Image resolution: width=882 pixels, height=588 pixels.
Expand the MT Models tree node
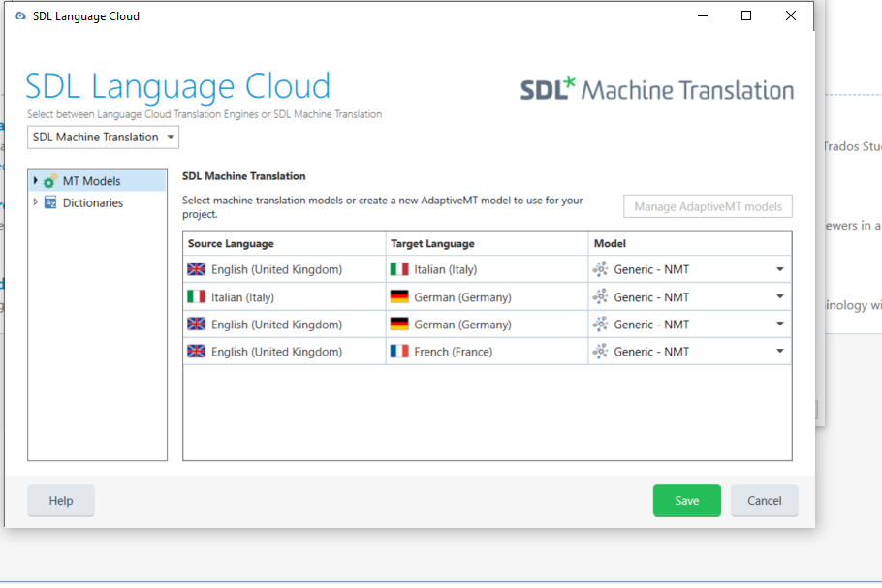[x=36, y=180]
